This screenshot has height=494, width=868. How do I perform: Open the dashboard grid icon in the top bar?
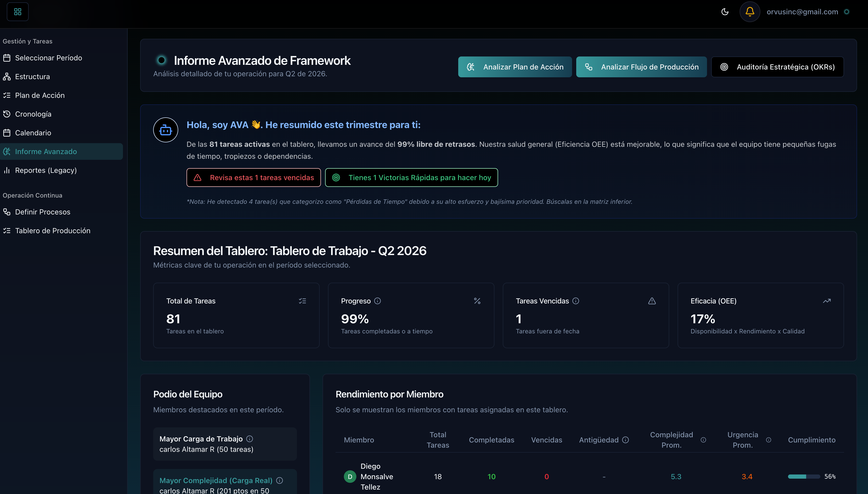(x=18, y=12)
